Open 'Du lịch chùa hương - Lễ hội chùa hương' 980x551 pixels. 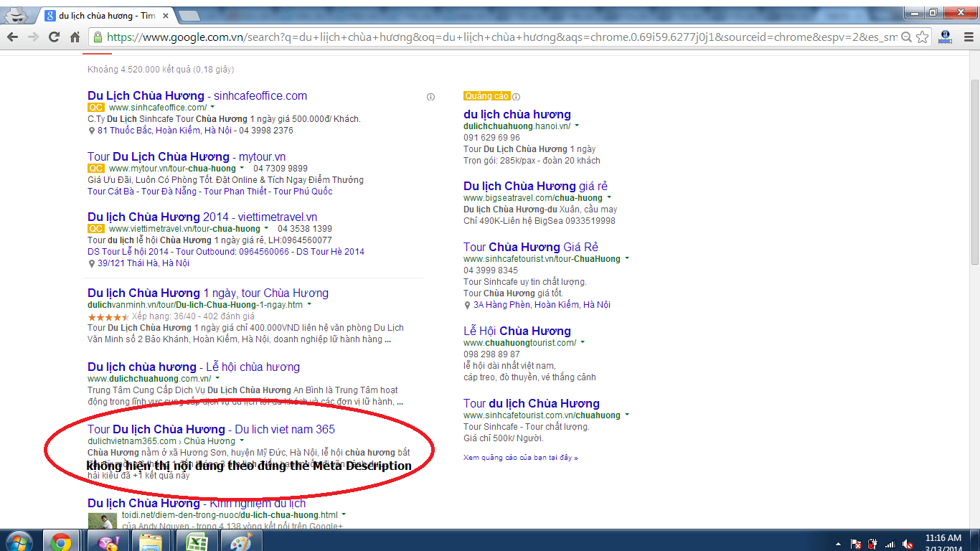pos(194,367)
